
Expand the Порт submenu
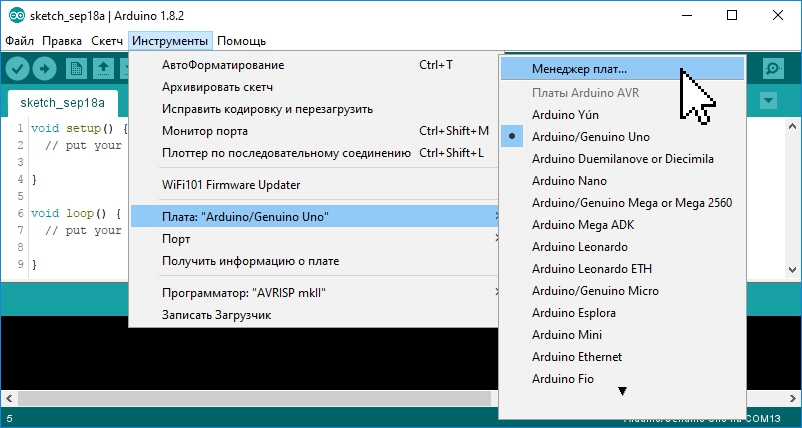[x=314, y=239]
